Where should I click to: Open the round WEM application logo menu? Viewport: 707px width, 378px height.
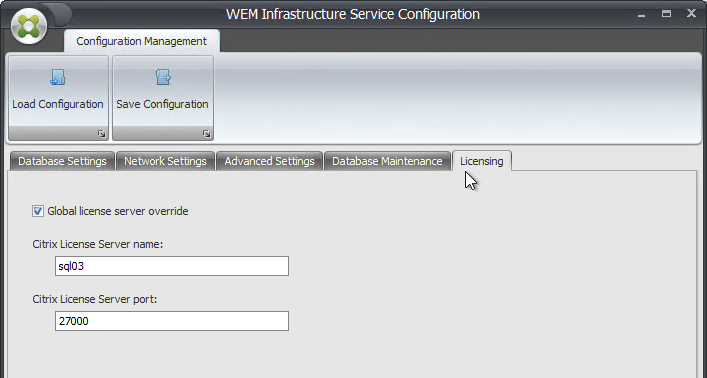point(29,26)
